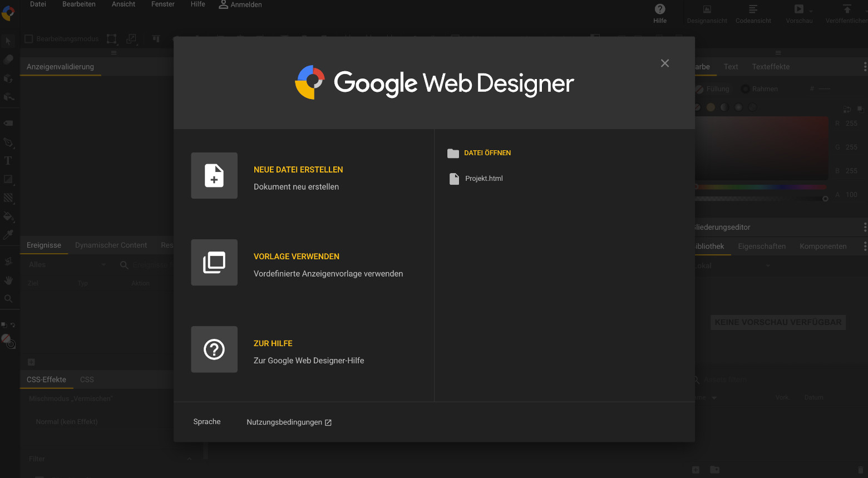Select the Selection arrow tool in left toolbar
Image resolution: width=868 pixels, height=478 pixels.
(8, 41)
